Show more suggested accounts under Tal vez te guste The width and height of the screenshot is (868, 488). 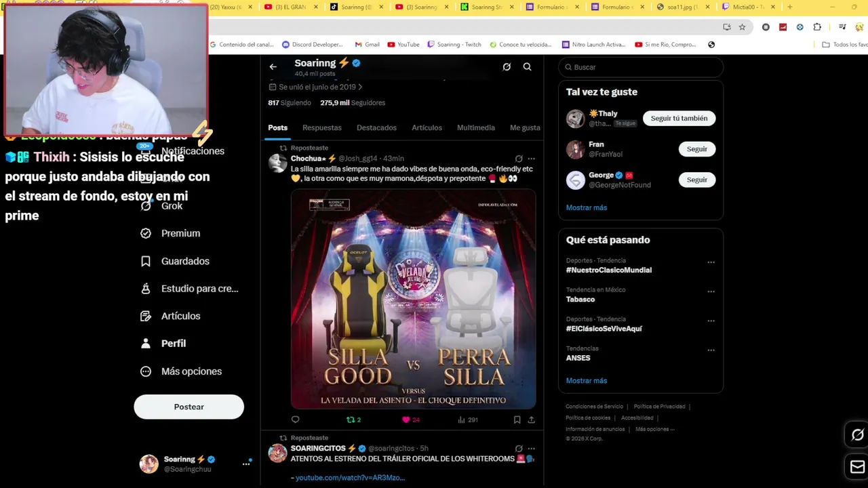[587, 207]
